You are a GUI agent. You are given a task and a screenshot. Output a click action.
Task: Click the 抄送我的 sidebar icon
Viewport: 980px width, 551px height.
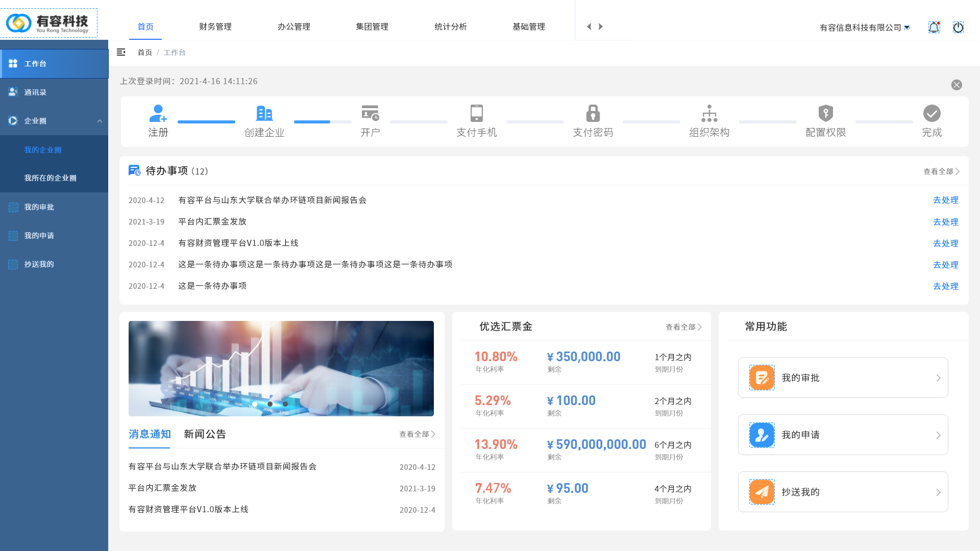(13, 264)
